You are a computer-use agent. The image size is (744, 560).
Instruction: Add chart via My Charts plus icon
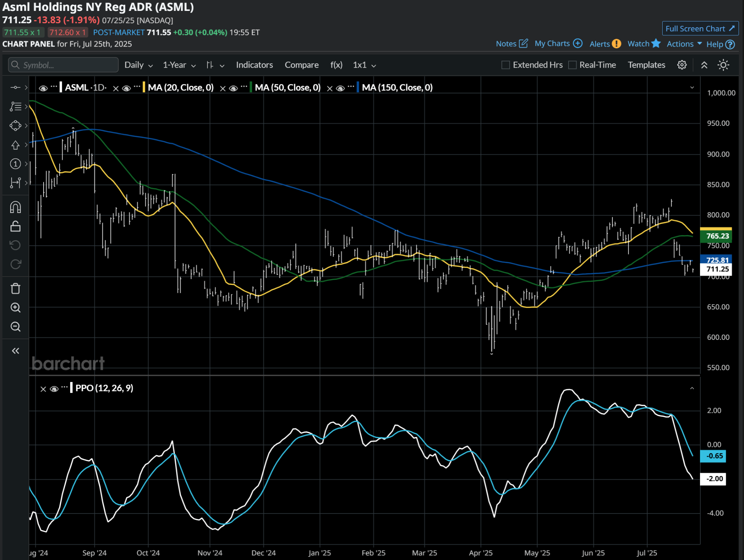[x=578, y=43]
